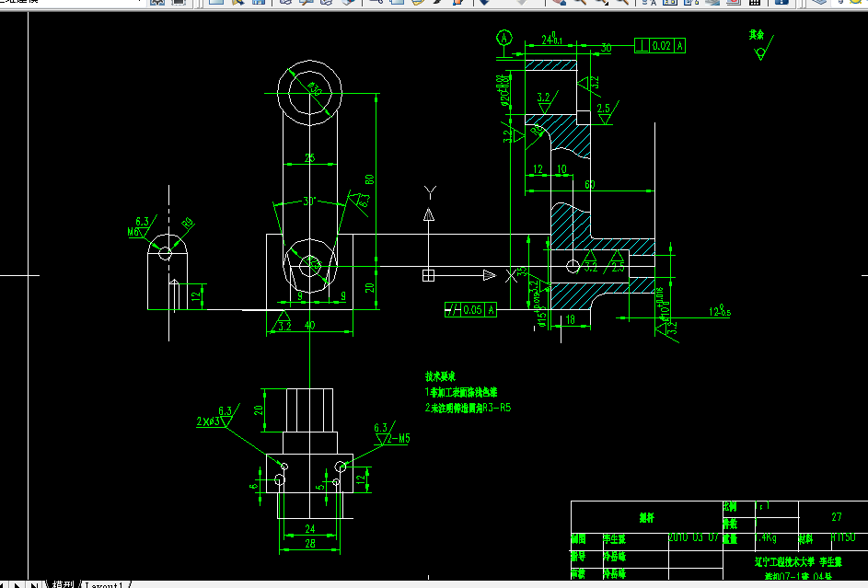Select the R9 radius label on left view

[188, 224]
